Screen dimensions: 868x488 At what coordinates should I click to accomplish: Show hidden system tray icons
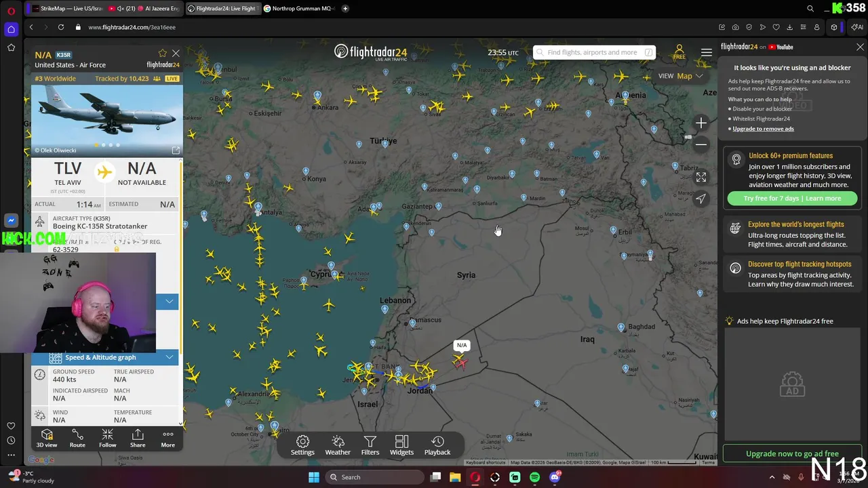[772, 477]
